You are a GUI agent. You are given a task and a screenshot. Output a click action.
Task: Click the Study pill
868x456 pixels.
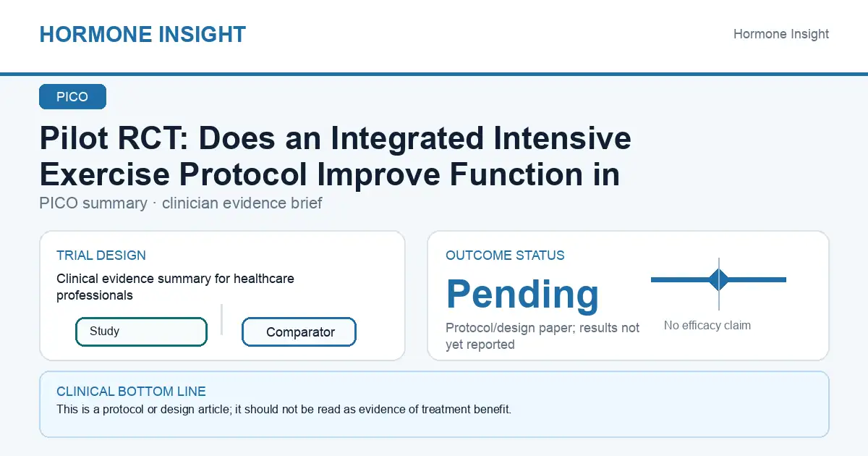(x=141, y=332)
